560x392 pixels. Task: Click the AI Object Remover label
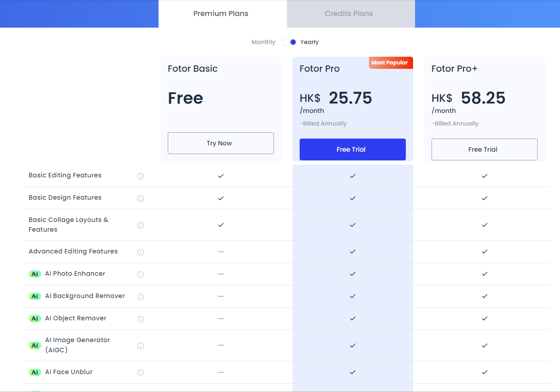[x=76, y=318]
